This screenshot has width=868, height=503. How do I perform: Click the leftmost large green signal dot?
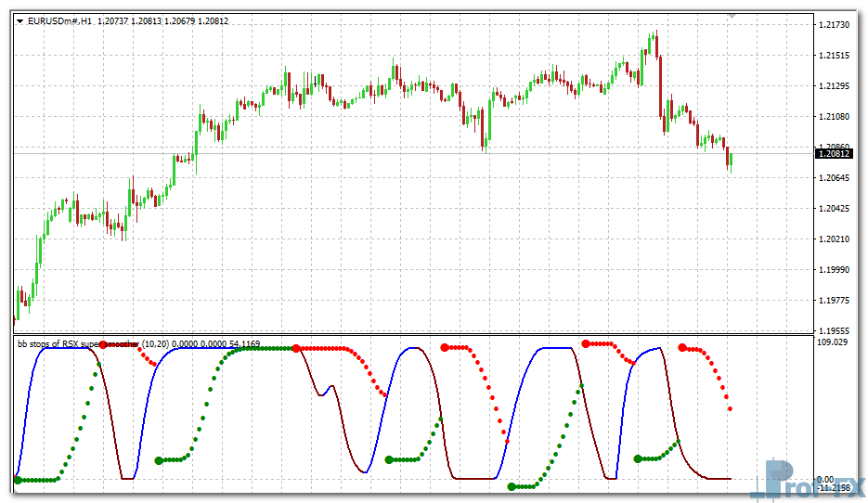[18, 480]
